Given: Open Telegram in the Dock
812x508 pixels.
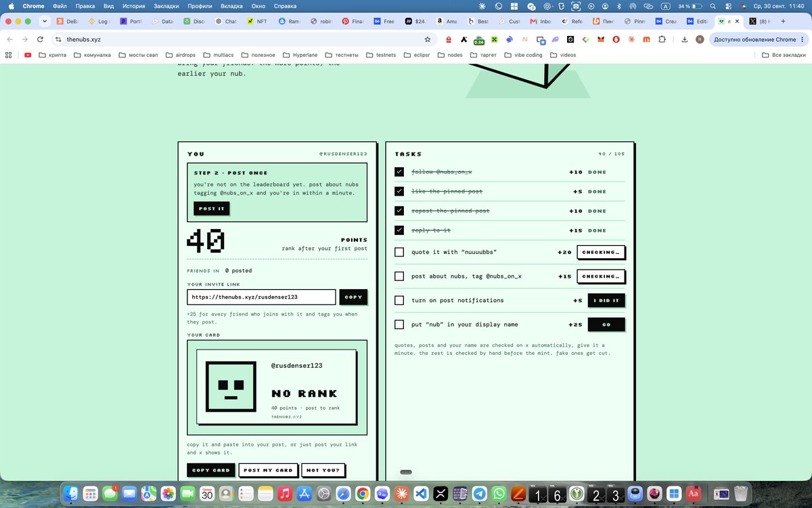Looking at the screenshot, I should [479, 494].
